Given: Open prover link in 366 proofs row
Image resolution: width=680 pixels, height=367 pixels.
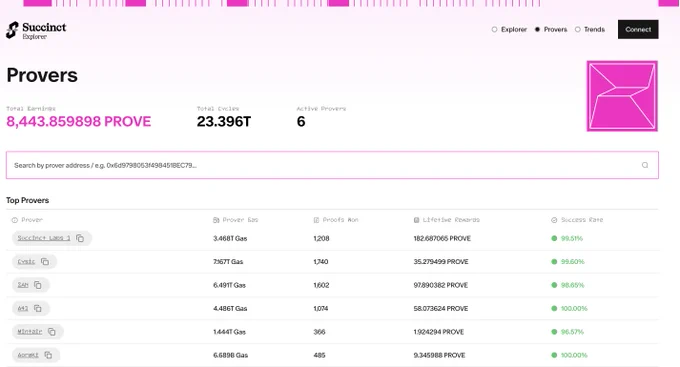Looking at the screenshot, I should coord(29,332).
